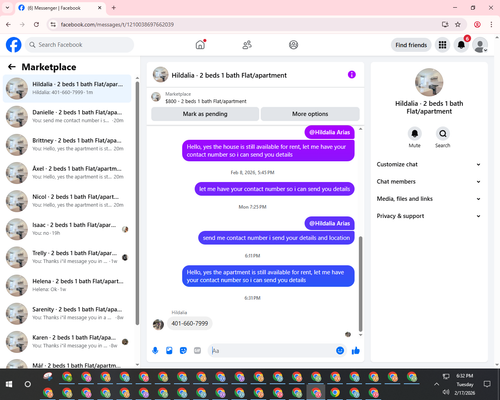Open the account avatar menu
Screen dimensions: 500x400
pyautogui.click(x=480, y=45)
